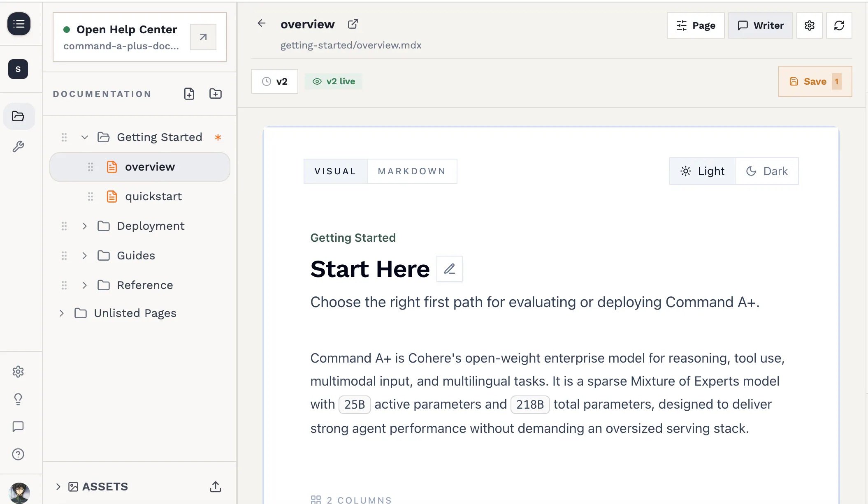Add a new documentation page

point(189,94)
